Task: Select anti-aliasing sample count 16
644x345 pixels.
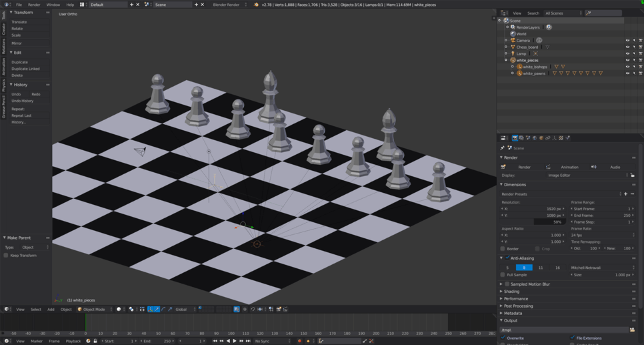Action: click(557, 268)
